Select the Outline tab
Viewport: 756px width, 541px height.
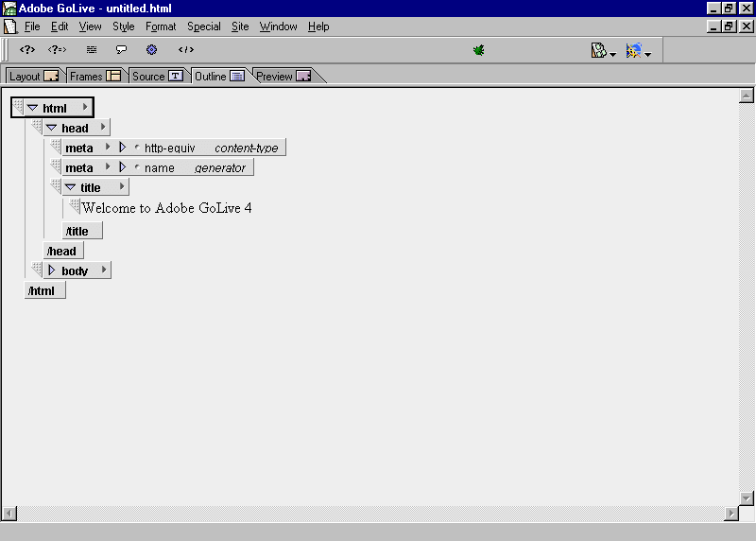pos(219,76)
